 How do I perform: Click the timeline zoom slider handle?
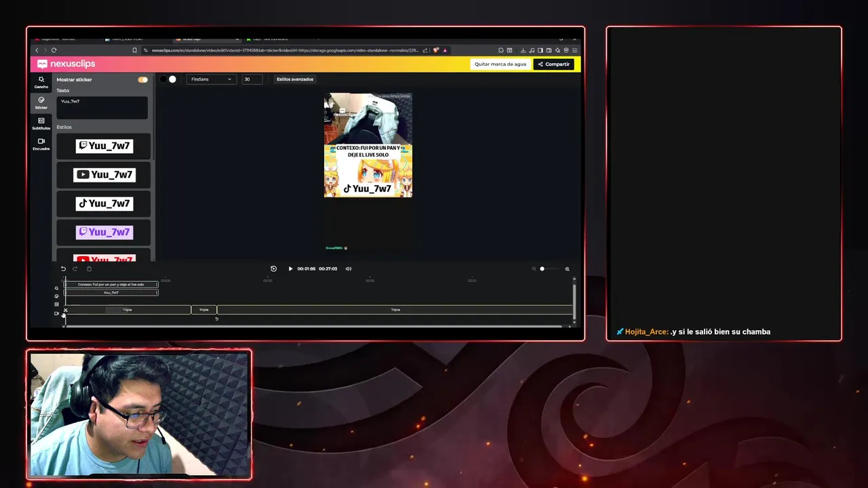[542, 269]
